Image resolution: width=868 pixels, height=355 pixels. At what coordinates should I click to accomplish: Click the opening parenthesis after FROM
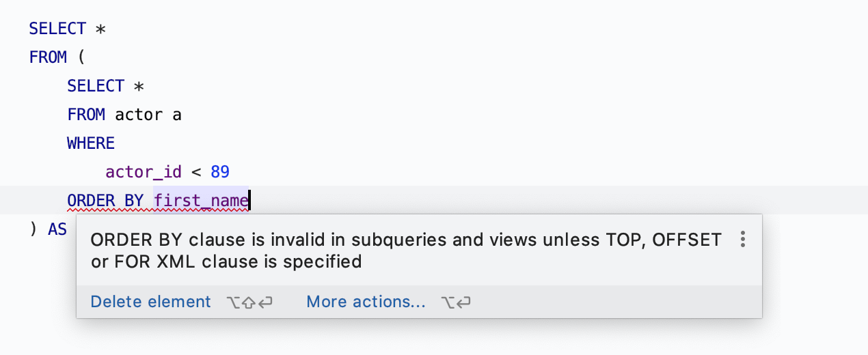(x=81, y=57)
